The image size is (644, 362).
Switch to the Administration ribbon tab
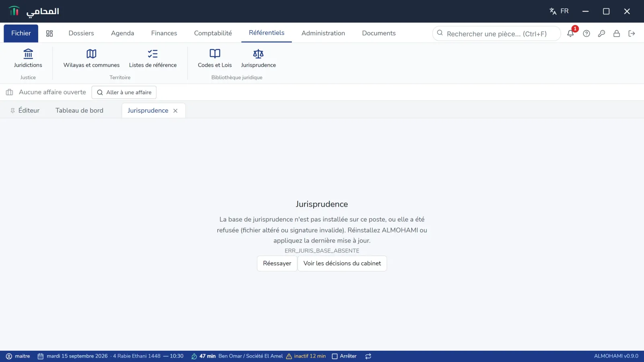pyautogui.click(x=323, y=33)
